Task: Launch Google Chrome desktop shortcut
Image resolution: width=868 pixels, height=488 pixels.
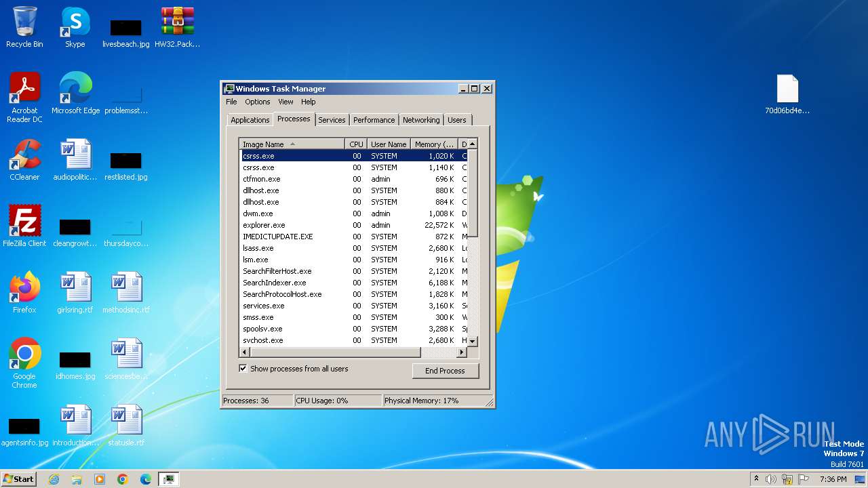Action: point(24,363)
